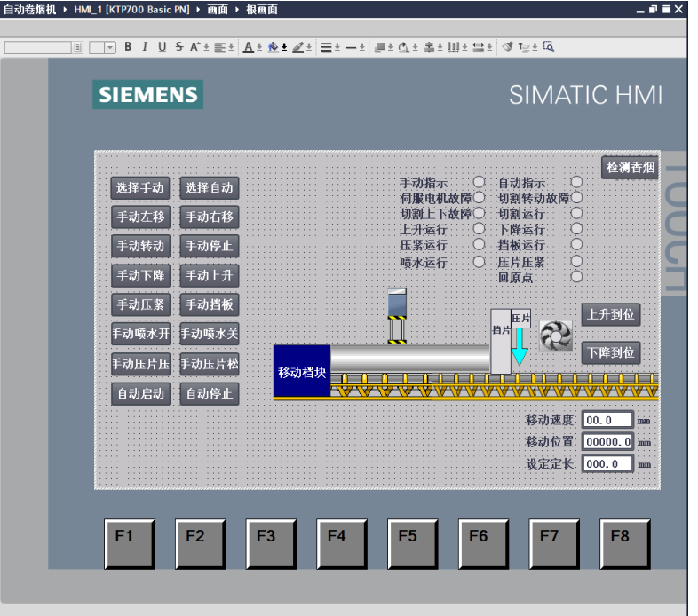Click the fan graphic in the screen
Viewport: 698px width, 616px height.
556,336
